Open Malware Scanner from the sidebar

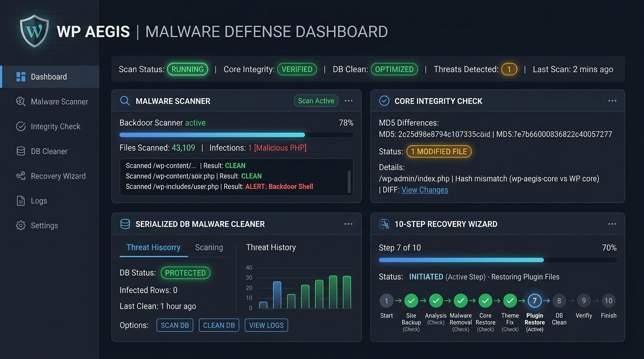tap(50, 101)
